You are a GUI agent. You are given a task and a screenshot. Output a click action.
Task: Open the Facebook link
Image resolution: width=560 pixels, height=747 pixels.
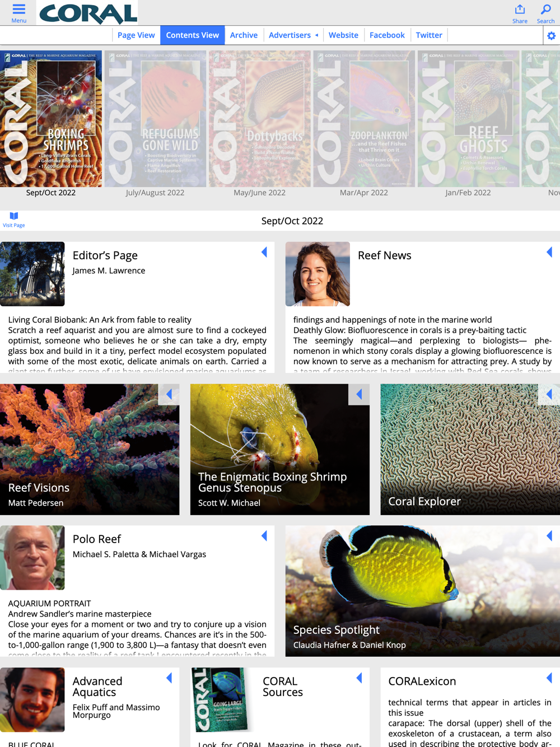387,35
